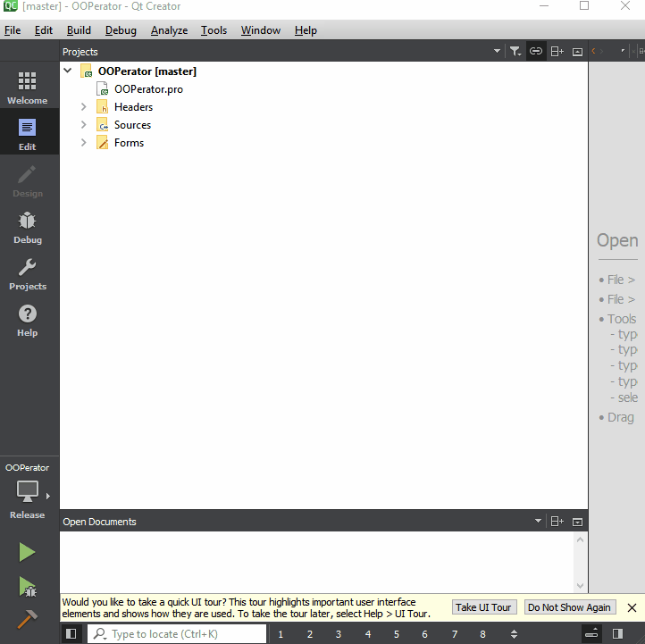645x644 pixels.
Task: Open the Window menu
Action: [x=260, y=30]
